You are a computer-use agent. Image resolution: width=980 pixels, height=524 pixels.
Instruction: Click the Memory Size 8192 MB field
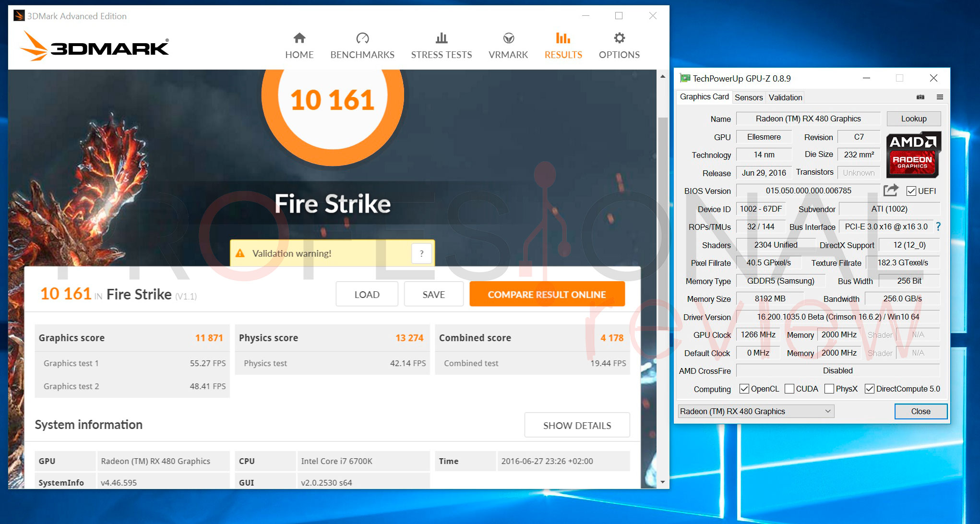[x=770, y=298]
